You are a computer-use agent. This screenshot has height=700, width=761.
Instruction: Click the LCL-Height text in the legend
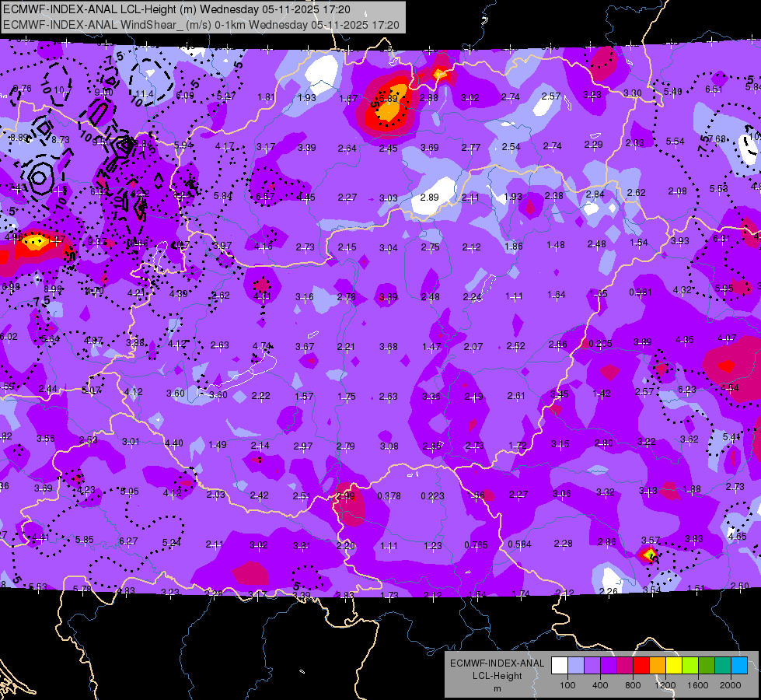[497, 676]
